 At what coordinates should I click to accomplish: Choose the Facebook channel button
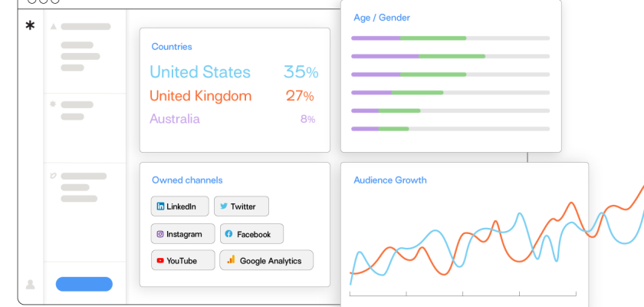click(251, 234)
